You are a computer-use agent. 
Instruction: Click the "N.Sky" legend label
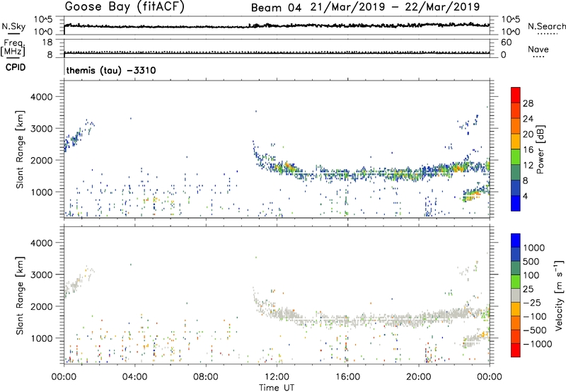13,27
